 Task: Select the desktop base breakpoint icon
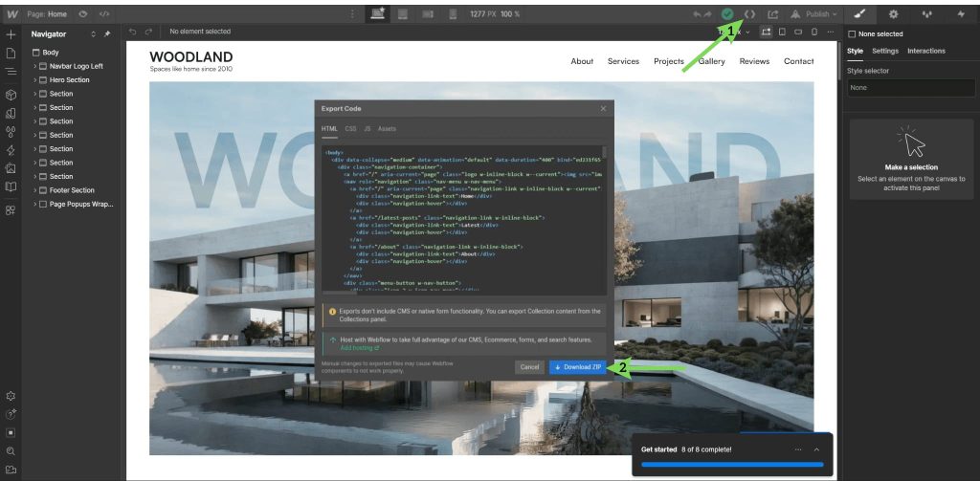(x=377, y=13)
